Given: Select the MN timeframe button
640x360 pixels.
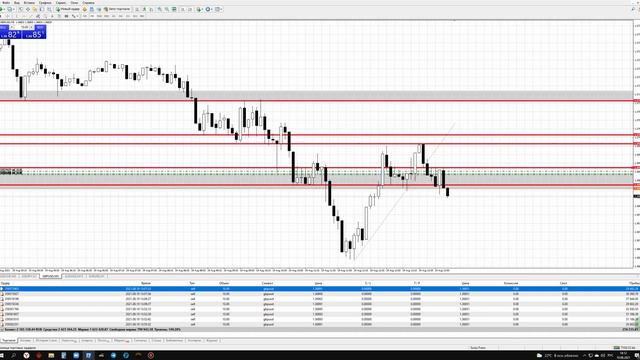Looking at the screenshot, I should [142, 16].
